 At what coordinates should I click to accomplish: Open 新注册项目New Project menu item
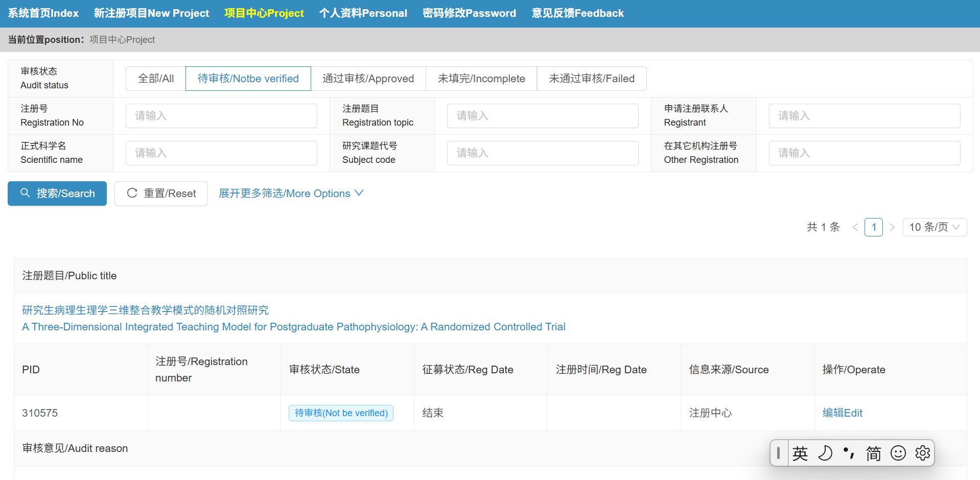tap(151, 13)
